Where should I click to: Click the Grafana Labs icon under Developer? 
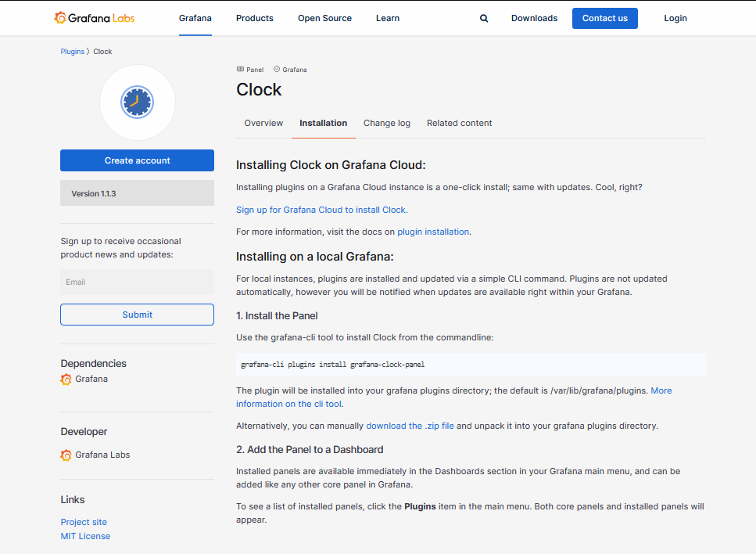66,455
